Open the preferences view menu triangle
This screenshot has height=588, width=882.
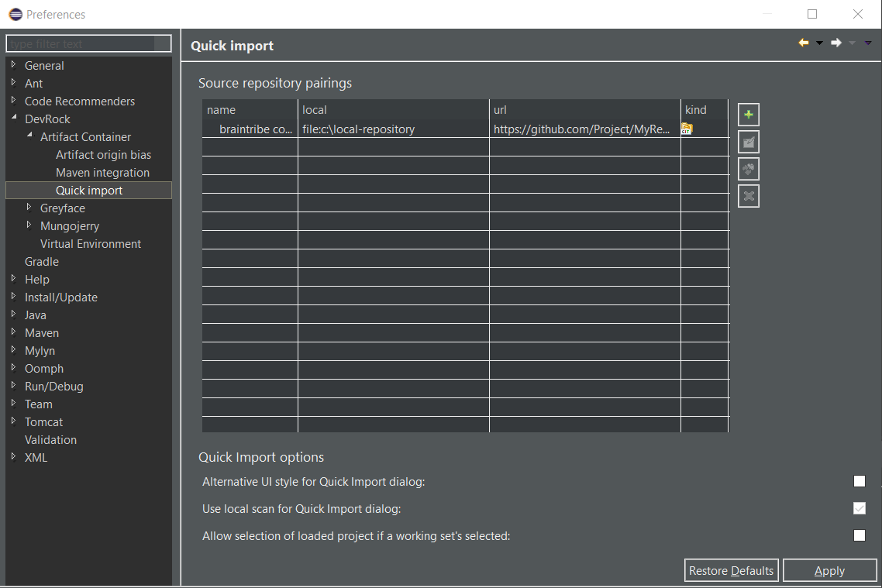point(868,43)
